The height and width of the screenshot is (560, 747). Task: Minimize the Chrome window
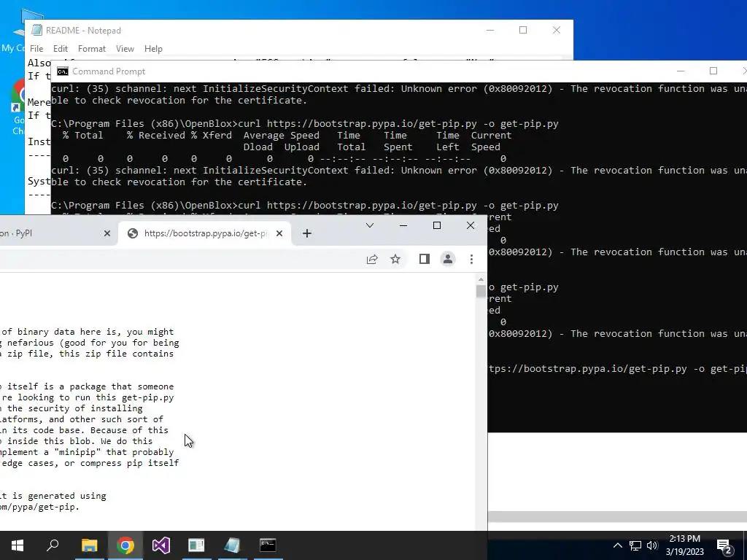click(x=403, y=225)
